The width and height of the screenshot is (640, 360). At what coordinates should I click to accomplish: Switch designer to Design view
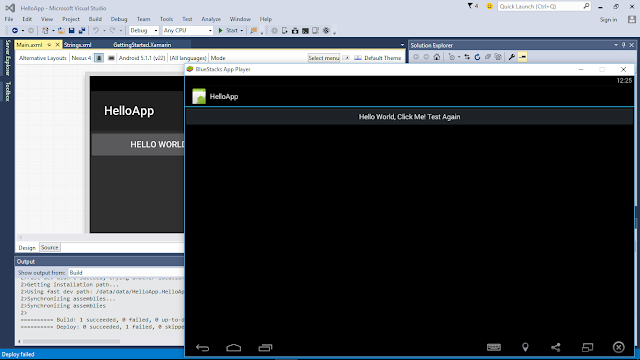(27, 248)
